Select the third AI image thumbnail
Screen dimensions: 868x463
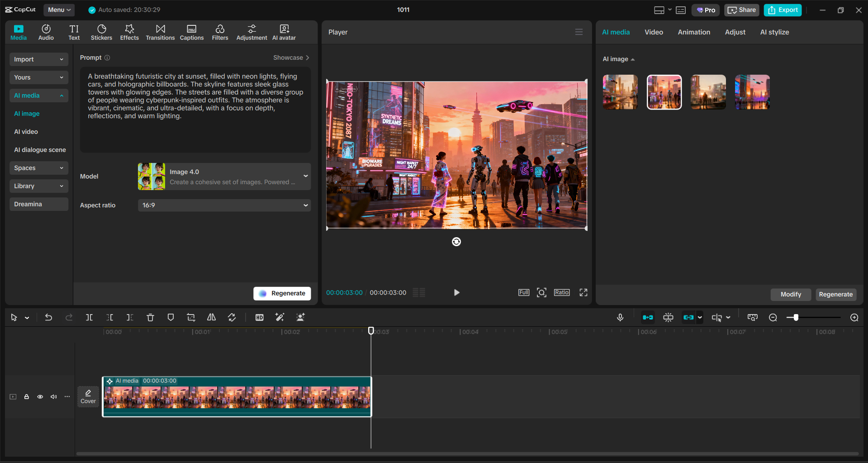(x=708, y=91)
